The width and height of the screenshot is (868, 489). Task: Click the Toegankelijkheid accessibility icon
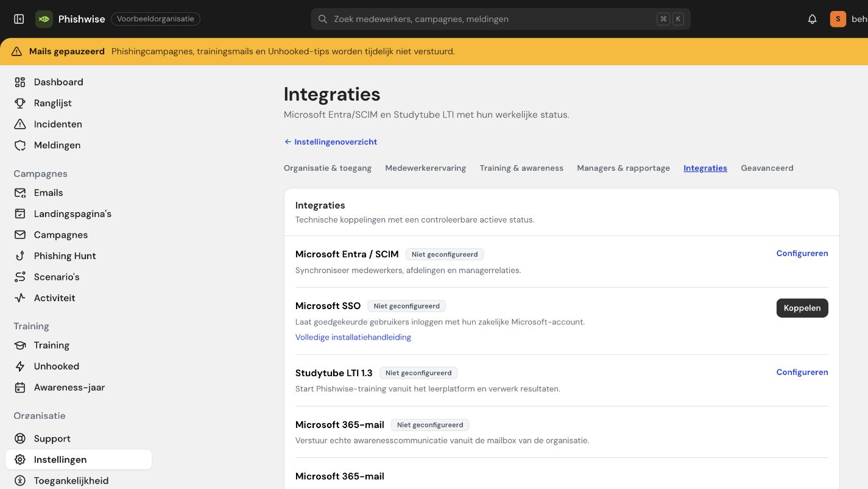[20, 480]
